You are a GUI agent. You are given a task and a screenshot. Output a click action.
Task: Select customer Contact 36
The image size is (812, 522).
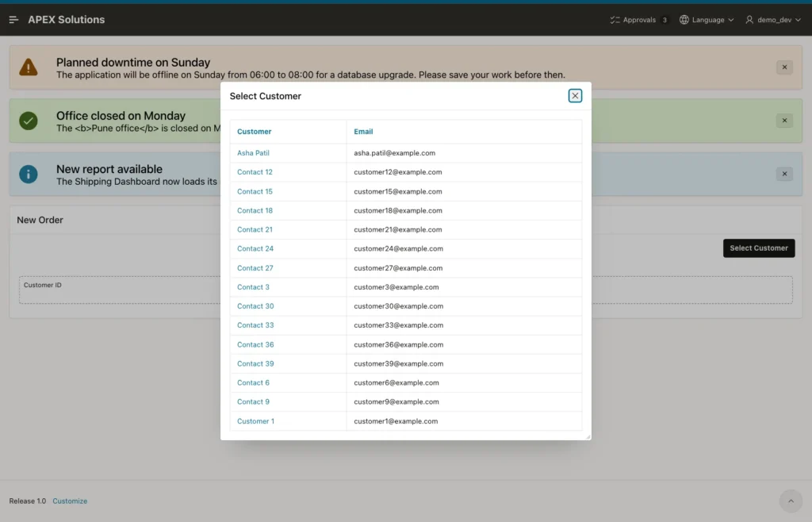pyautogui.click(x=255, y=345)
